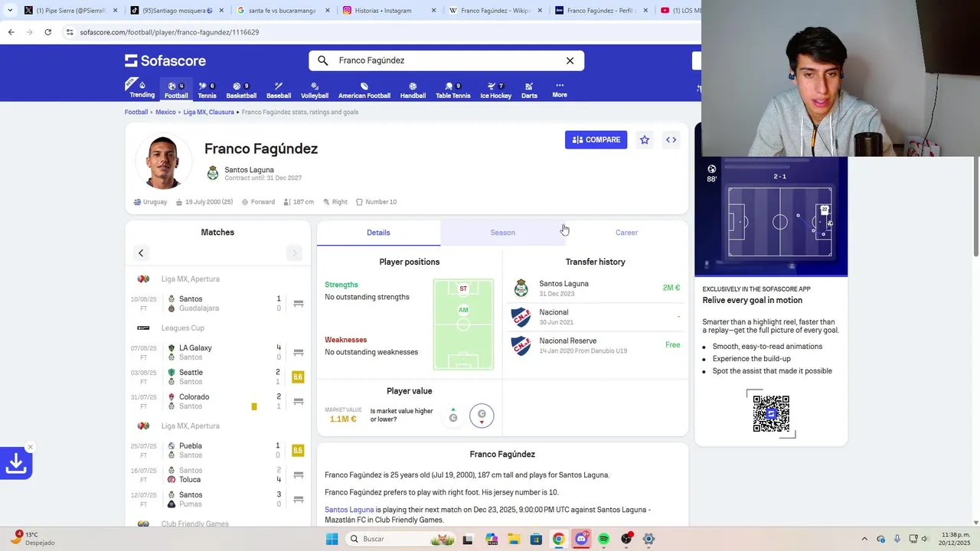Screen dimensions: 980x551
Task: Click the Sofascore logo
Action: (x=165, y=60)
